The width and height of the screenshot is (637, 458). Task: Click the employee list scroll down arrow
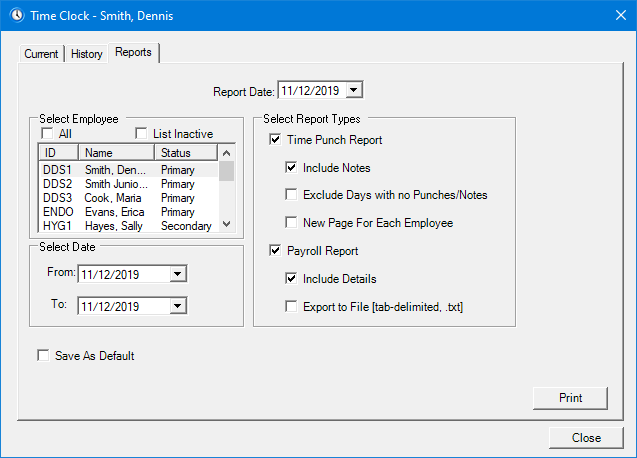[x=227, y=224]
